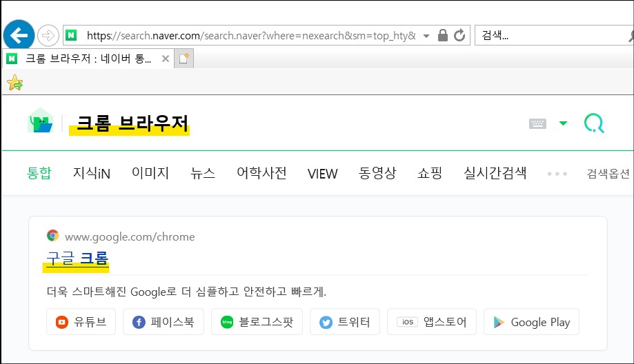Click the browser forward arrow button
Viewport: 634px width, 364px height.
(48, 36)
